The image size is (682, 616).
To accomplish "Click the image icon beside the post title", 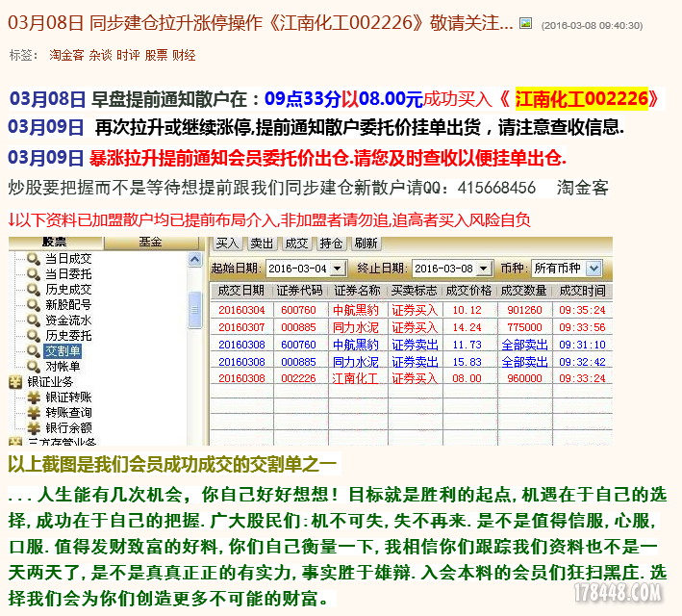I will click(x=525, y=23).
